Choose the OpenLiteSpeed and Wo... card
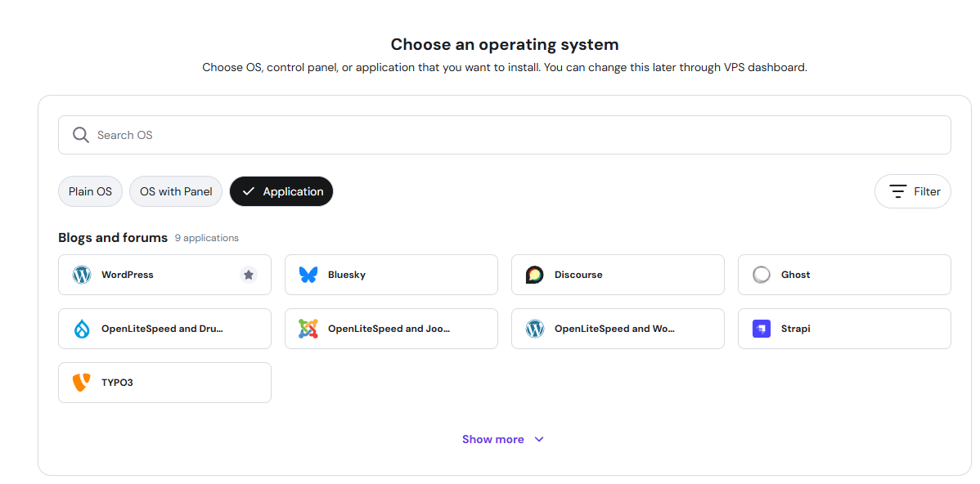Screen dimensions: 980x484 pos(618,329)
